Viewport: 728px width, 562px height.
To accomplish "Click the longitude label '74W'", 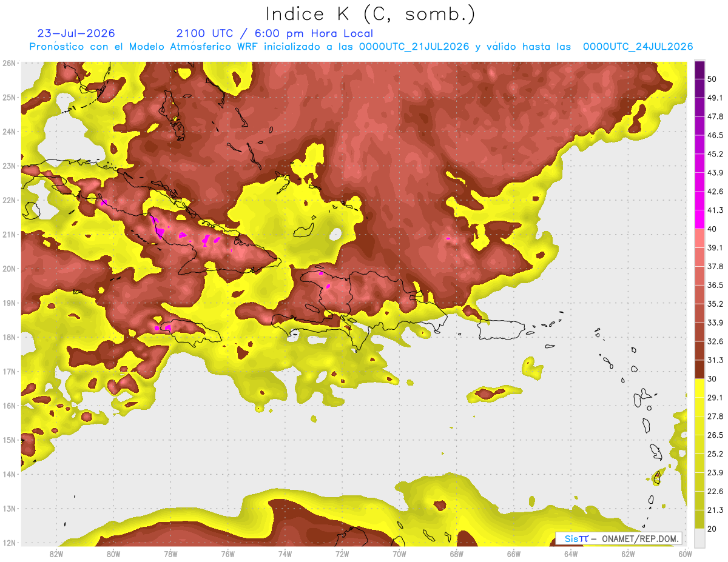I will (x=285, y=554).
